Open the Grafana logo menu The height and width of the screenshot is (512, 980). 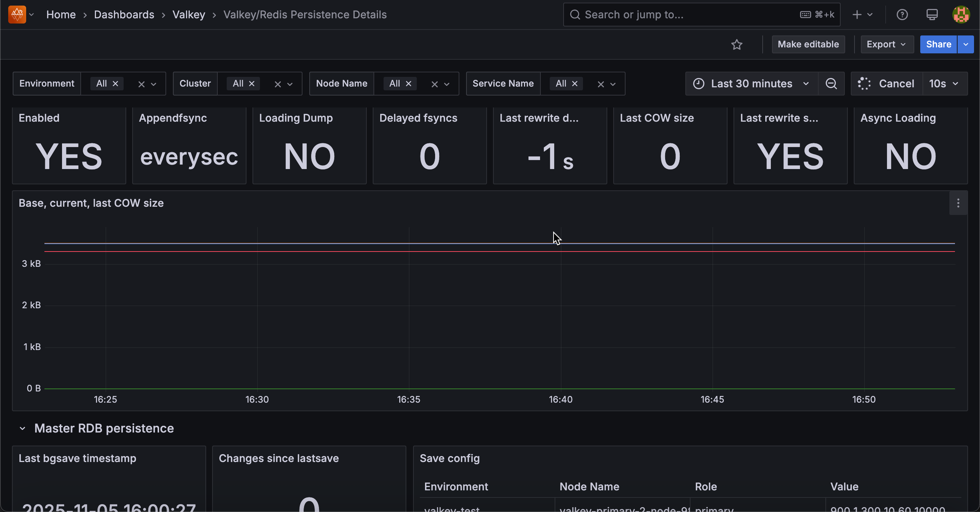(17, 15)
